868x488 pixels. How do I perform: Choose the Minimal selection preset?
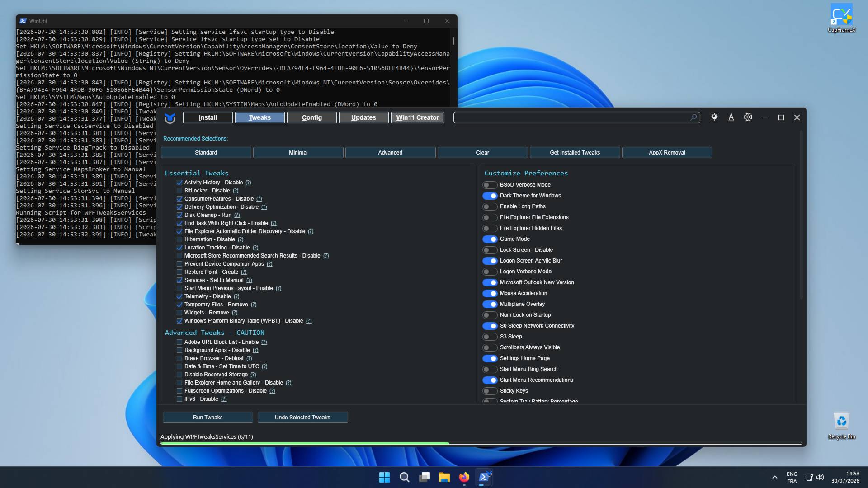point(298,153)
